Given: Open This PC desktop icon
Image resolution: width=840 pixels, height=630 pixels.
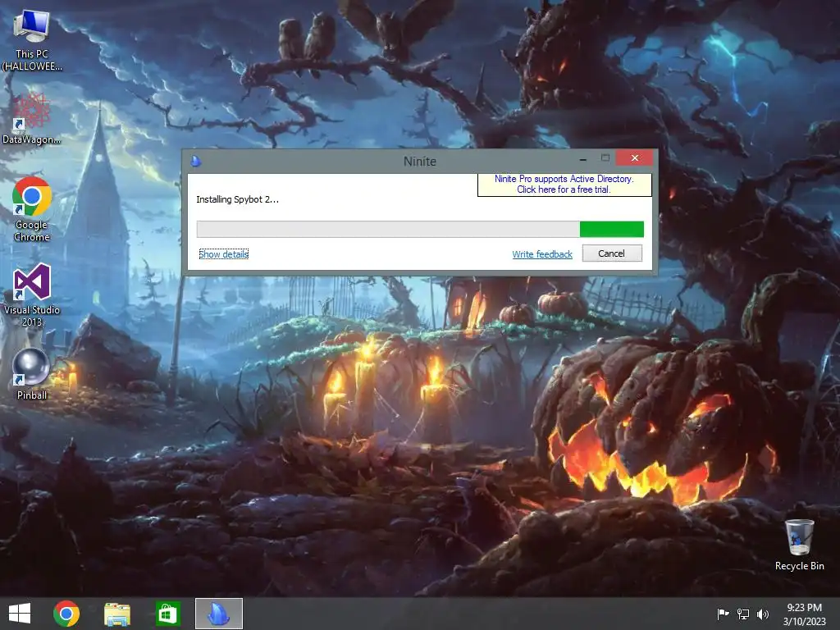Looking at the screenshot, I should (x=32, y=41).
